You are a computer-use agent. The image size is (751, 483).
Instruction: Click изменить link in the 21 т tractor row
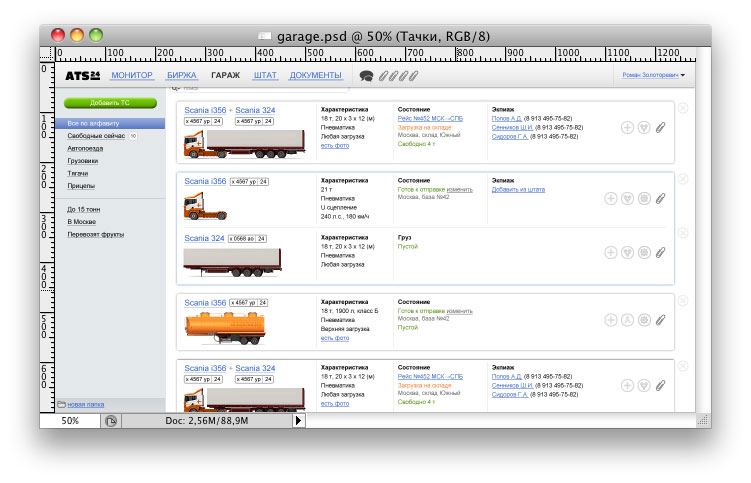point(460,190)
